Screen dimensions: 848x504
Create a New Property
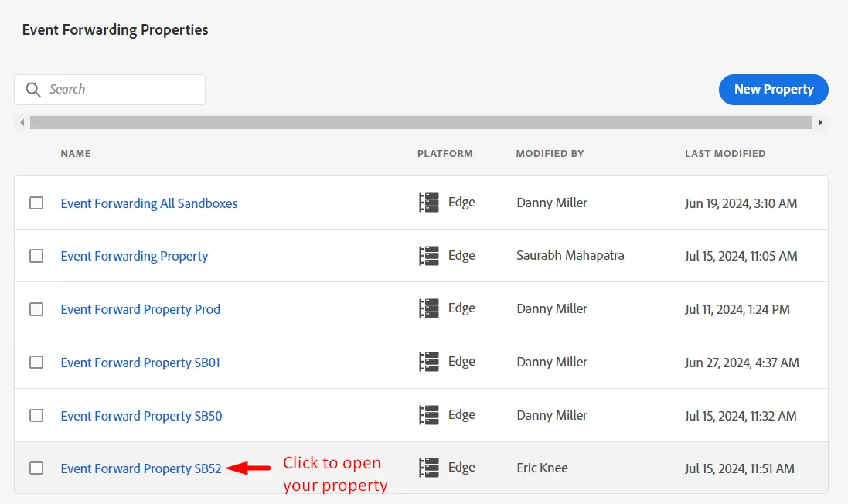[x=773, y=90]
